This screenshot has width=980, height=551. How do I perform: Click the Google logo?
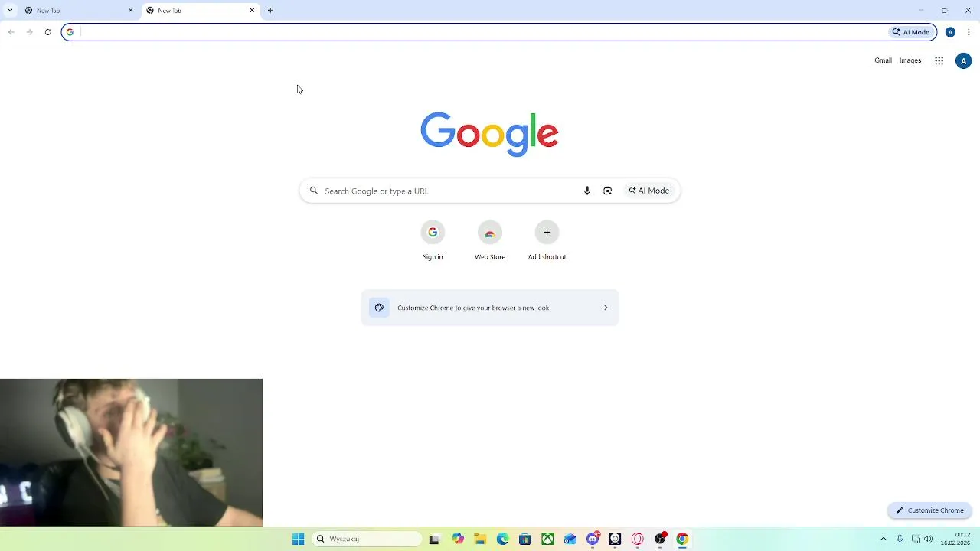489,134
